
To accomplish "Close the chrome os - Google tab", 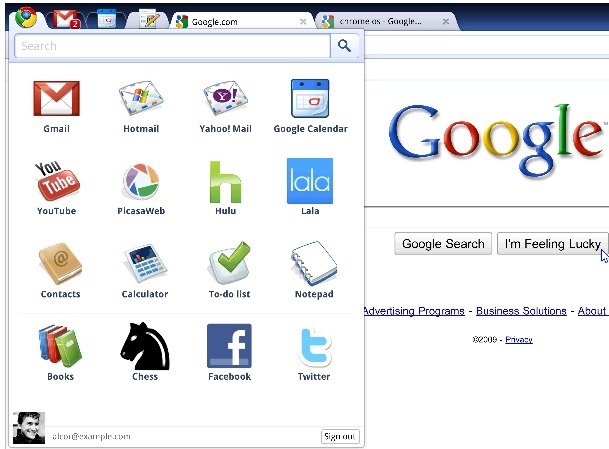I will (x=446, y=21).
